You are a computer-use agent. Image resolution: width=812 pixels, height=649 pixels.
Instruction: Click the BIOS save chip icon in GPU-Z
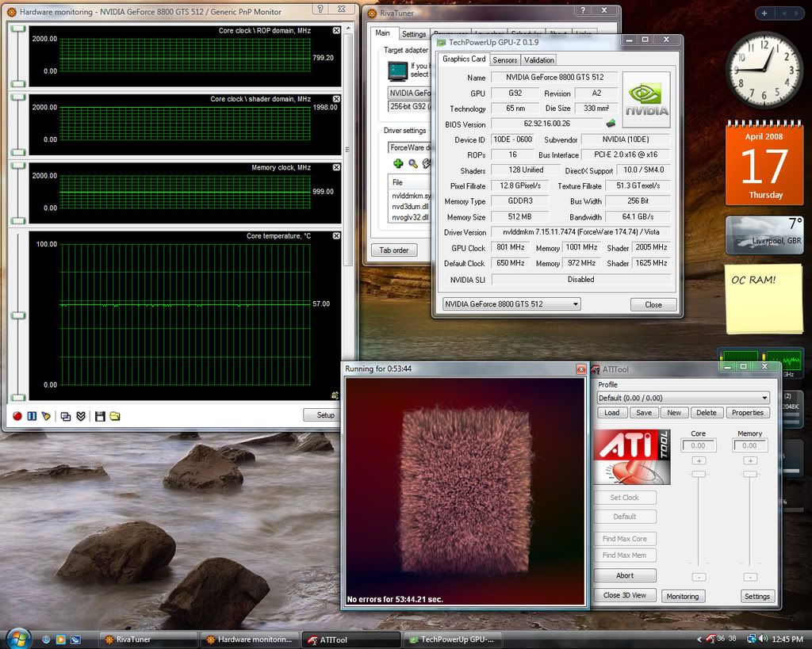pyautogui.click(x=611, y=123)
